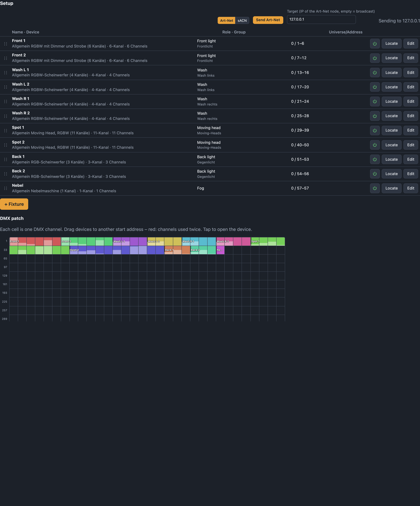420x506 pixels.
Task: Click the power icon for Spot 2
Action: 375,145
